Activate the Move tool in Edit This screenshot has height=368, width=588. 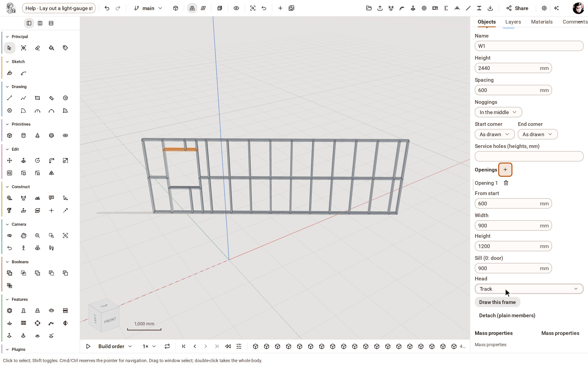10,160
